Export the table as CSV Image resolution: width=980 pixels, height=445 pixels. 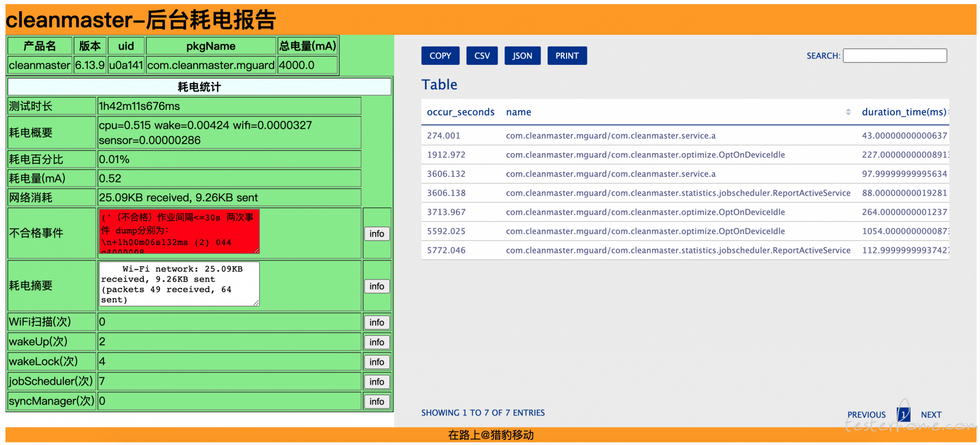click(482, 56)
